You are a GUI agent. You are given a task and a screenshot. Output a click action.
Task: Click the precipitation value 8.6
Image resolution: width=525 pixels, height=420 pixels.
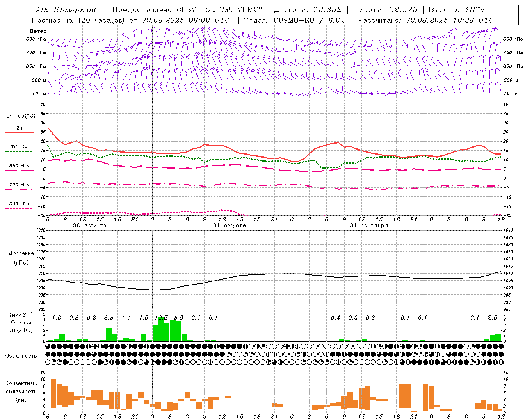pyautogui.click(x=178, y=318)
